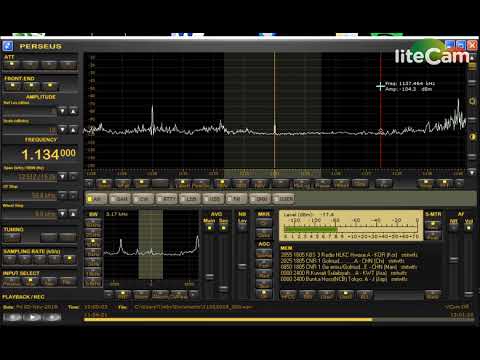Decrease Span with the down arrow
Screen dimensions: 480x360
pos(62,177)
